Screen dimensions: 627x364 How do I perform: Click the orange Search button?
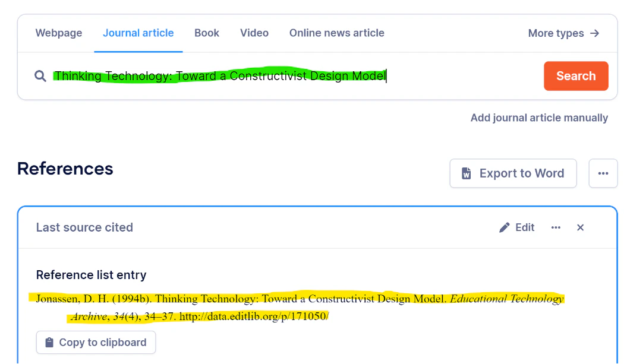[576, 76]
